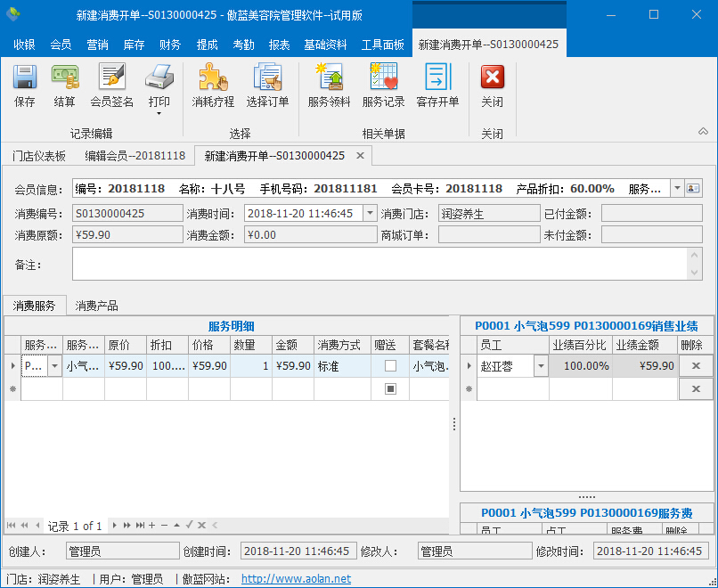Click the 原价 column header
The image size is (718, 588).
pos(126,345)
